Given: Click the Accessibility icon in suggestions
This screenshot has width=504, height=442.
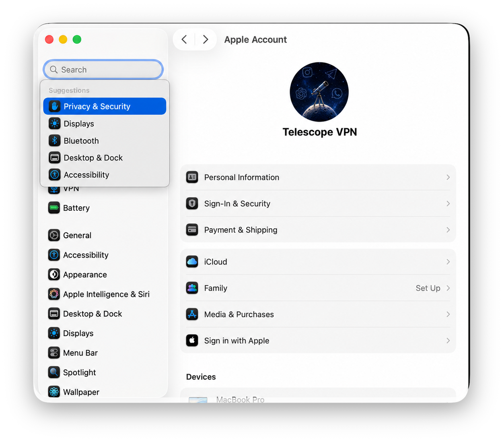Looking at the screenshot, I should 55,175.
